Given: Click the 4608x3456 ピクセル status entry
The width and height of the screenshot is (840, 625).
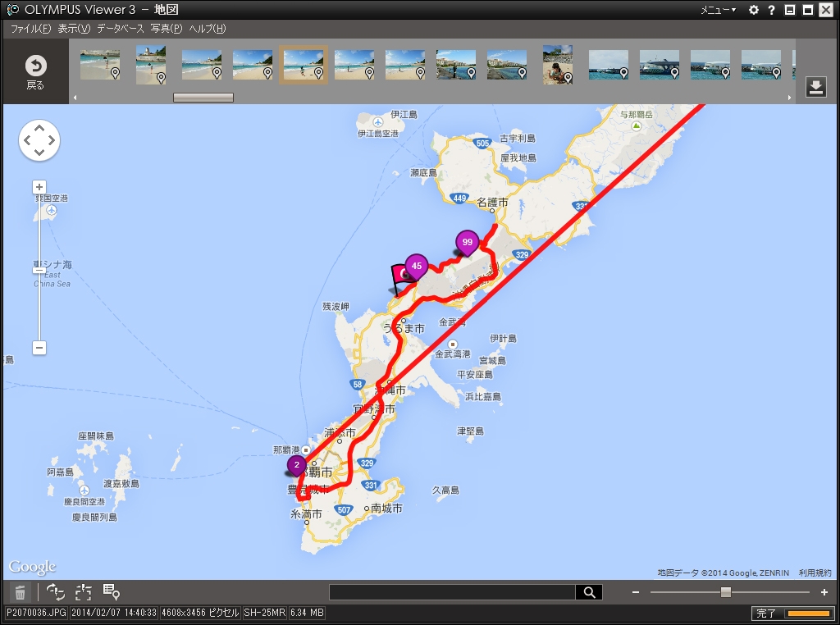Looking at the screenshot, I should [x=200, y=612].
